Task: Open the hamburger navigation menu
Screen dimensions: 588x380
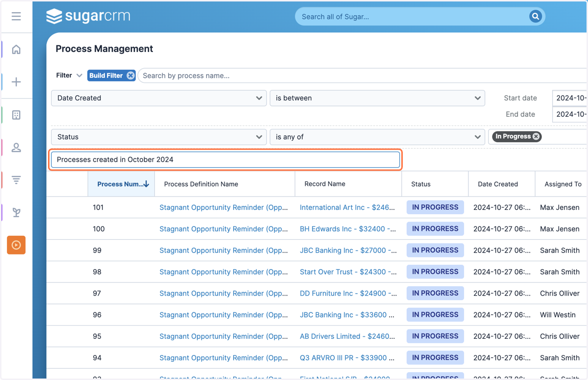Action: [x=16, y=16]
